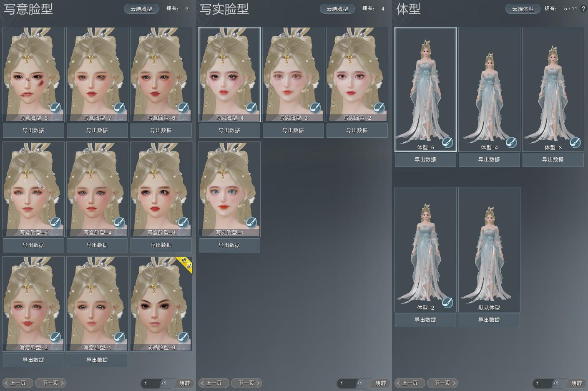This screenshot has width=588, height=391.
Task: Click the brush edit icon on 写意脸型-1
Action: pos(119,338)
